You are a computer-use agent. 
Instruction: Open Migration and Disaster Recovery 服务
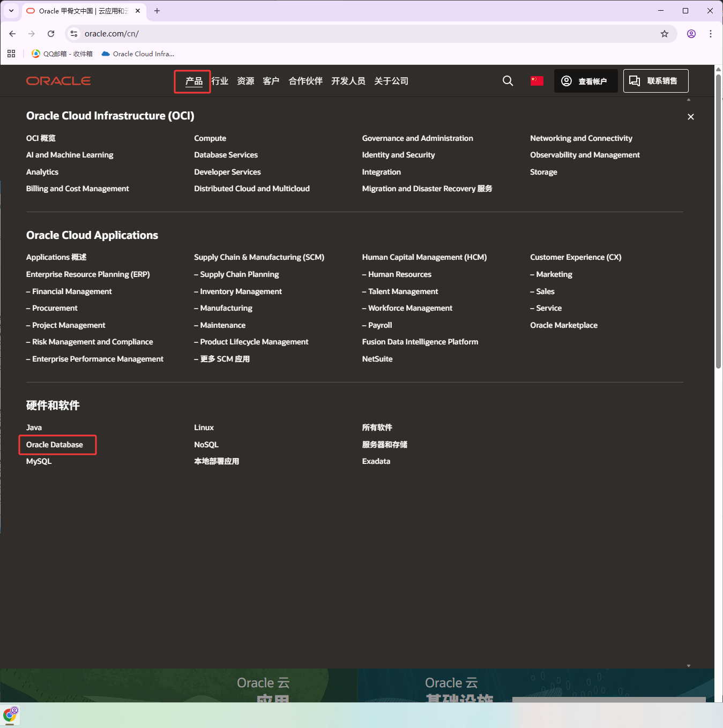pos(427,189)
